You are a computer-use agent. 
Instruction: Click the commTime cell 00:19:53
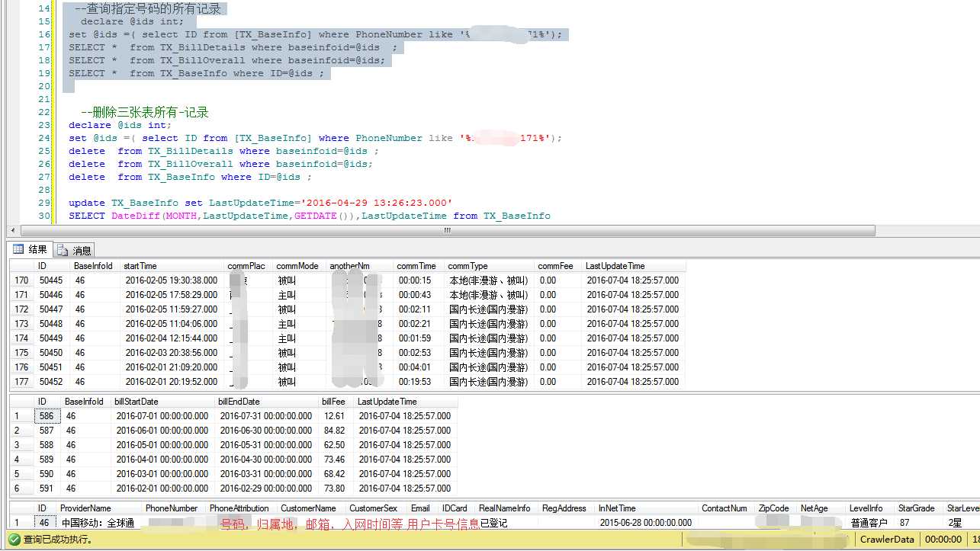click(x=419, y=382)
